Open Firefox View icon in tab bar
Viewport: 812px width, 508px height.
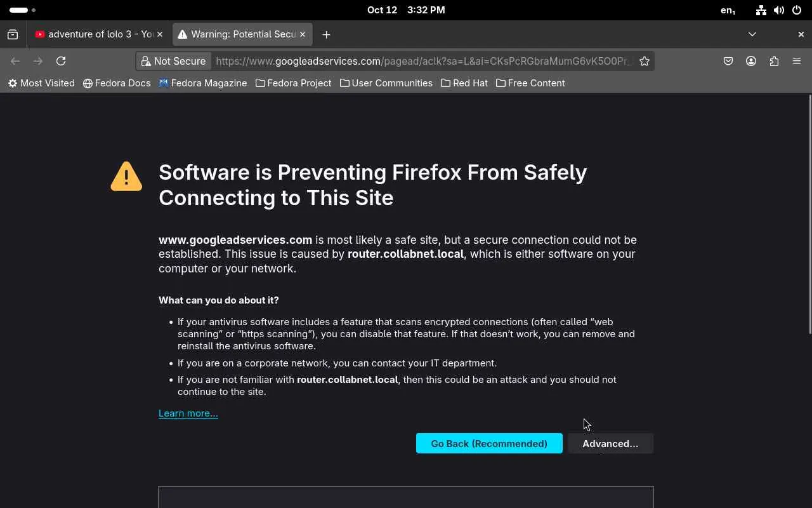click(x=13, y=34)
